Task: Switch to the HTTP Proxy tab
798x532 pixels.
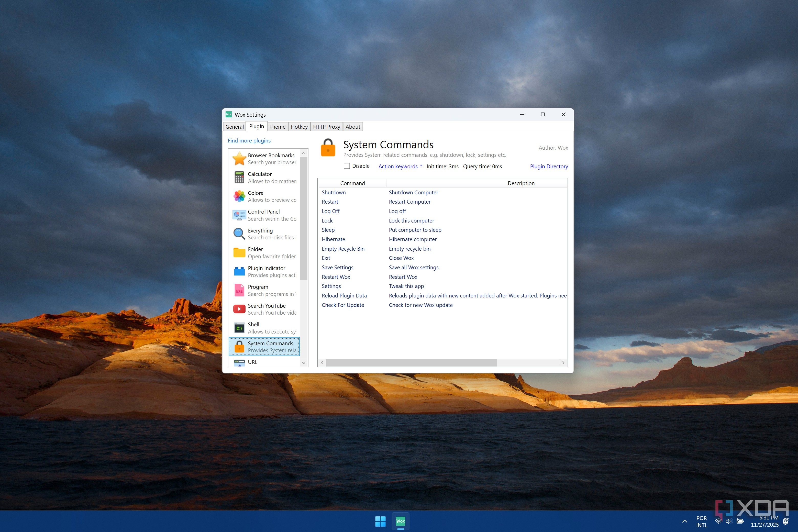Action: (x=326, y=127)
